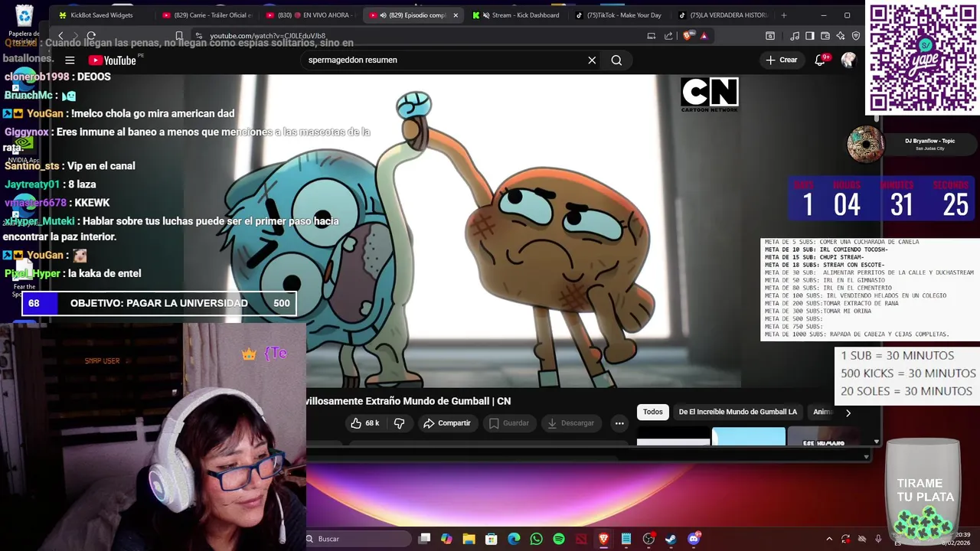Run search with the magnifier button
This screenshot has width=980, height=551.
coord(616,60)
